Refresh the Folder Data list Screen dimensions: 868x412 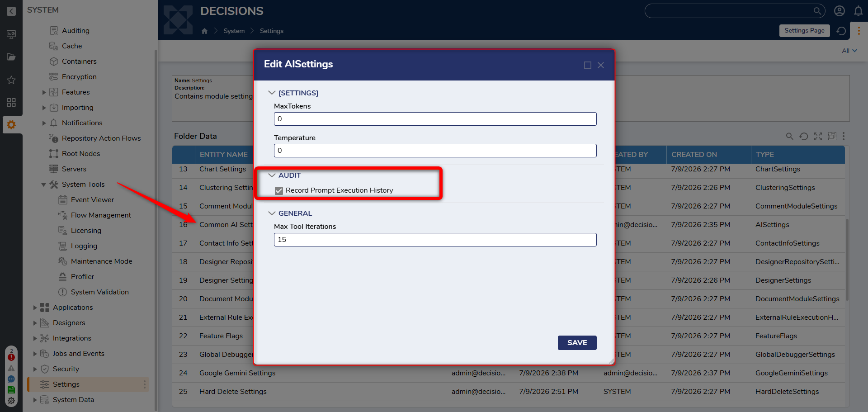pyautogui.click(x=803, y=136)
